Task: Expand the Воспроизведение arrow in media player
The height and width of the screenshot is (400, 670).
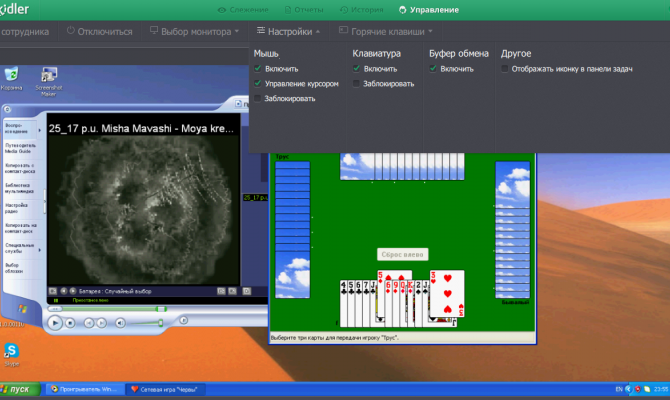Action: click(x=39, y=130)
